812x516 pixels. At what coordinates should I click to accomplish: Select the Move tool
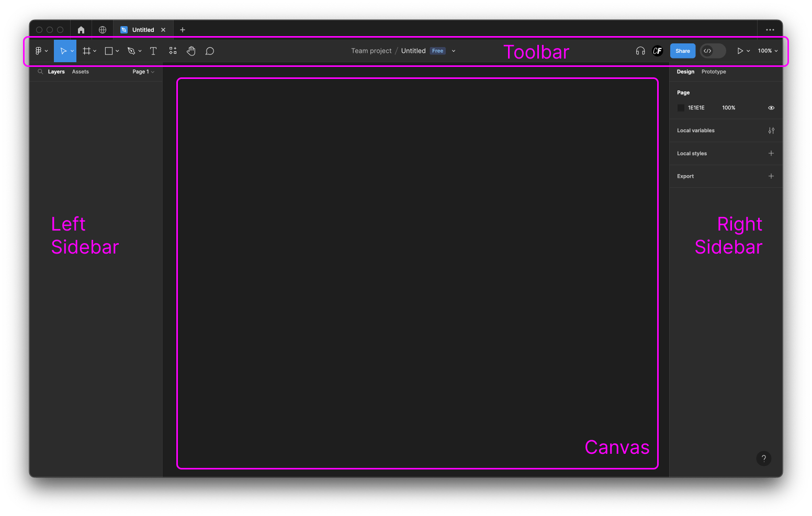click(x=63, y=51)
